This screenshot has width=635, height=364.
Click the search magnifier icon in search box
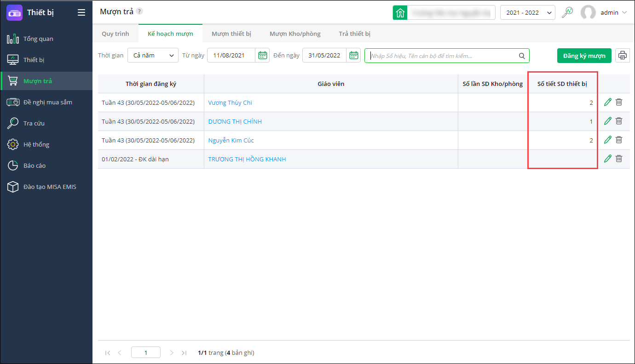coord(522,56)
